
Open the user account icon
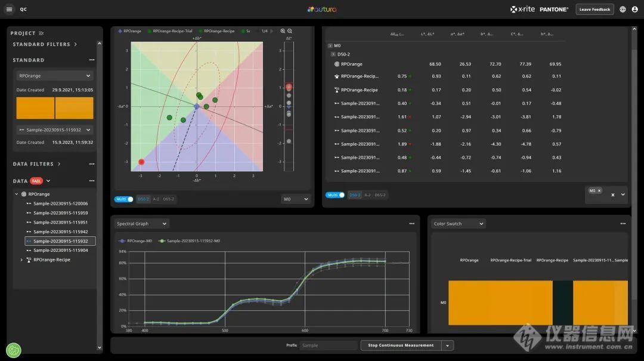(x=634, y=10)
